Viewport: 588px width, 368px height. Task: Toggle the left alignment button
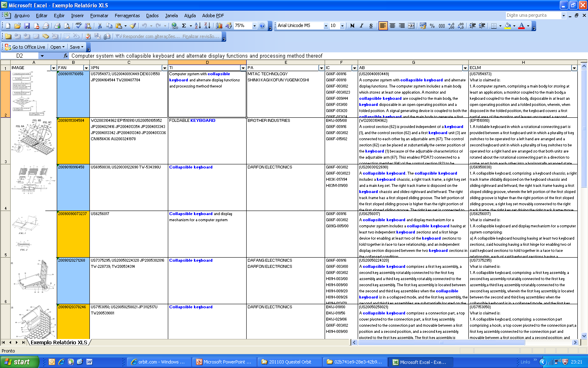(x=383, y=25)
